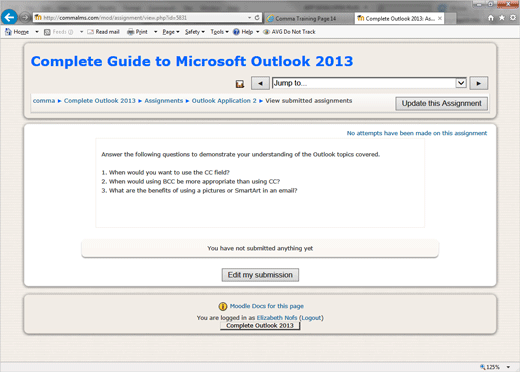Viewport: 520px width, 372px height.
Task: Click 'You have not submitted anything yet' text
Action: click(260, 248)
